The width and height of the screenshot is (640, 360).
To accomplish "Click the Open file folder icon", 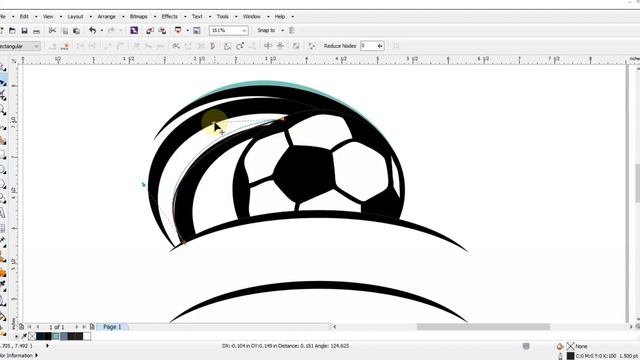I will pos(12,31).
